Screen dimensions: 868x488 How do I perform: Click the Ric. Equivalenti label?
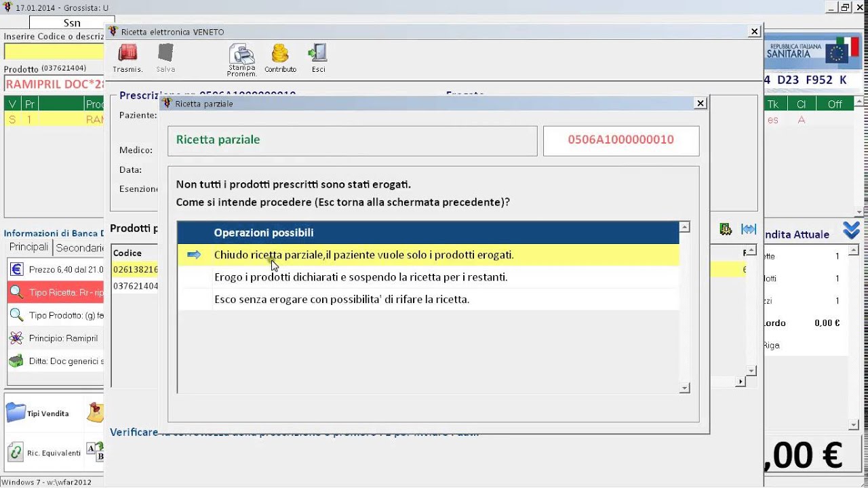pyautogui.click(x=54, y=453)
